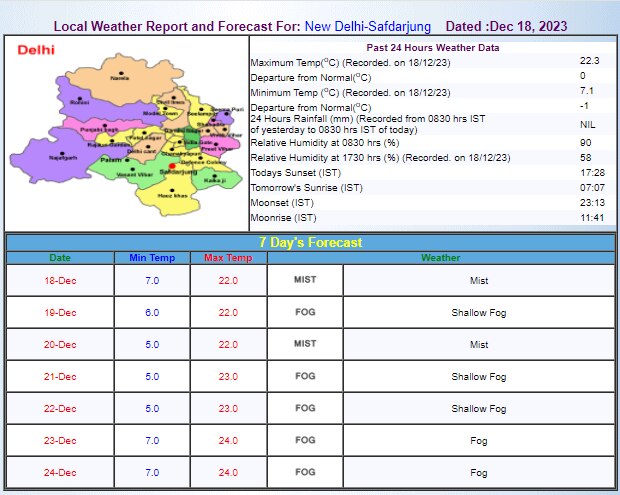Click the 'Weather' column header
Image resolution: width=620 pixels, height=495 pixels.
point(440,258)
